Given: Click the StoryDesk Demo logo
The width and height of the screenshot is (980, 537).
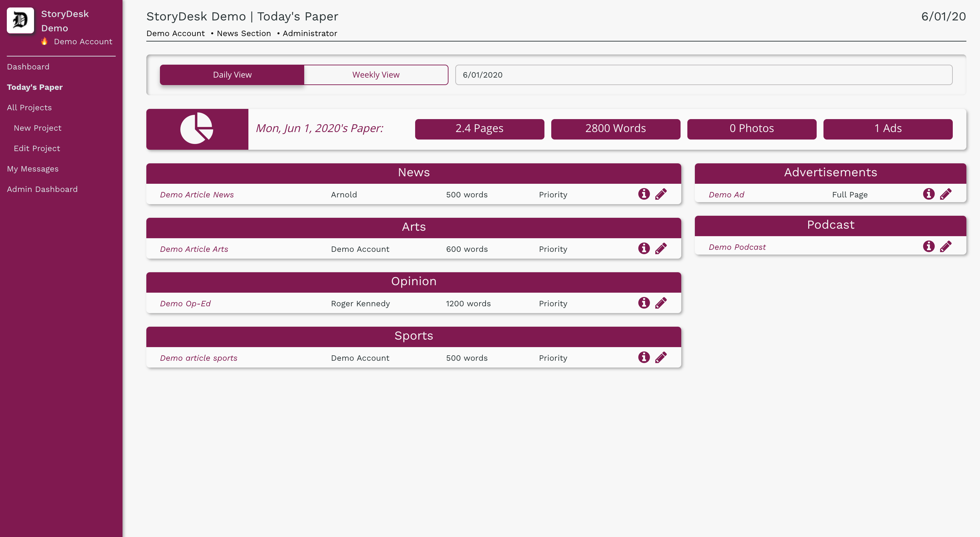Looking at the screenshot, I should click(x=20, y=20).
